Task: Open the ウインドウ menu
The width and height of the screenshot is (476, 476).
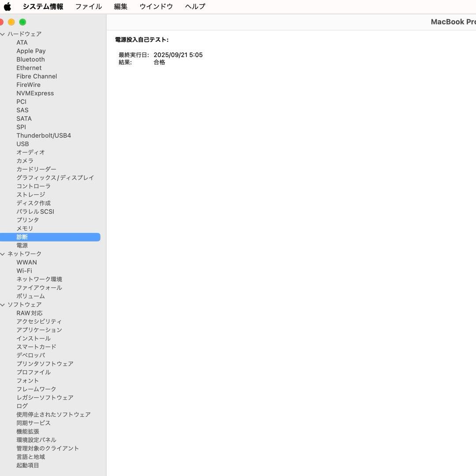Action: pos(156,6)
